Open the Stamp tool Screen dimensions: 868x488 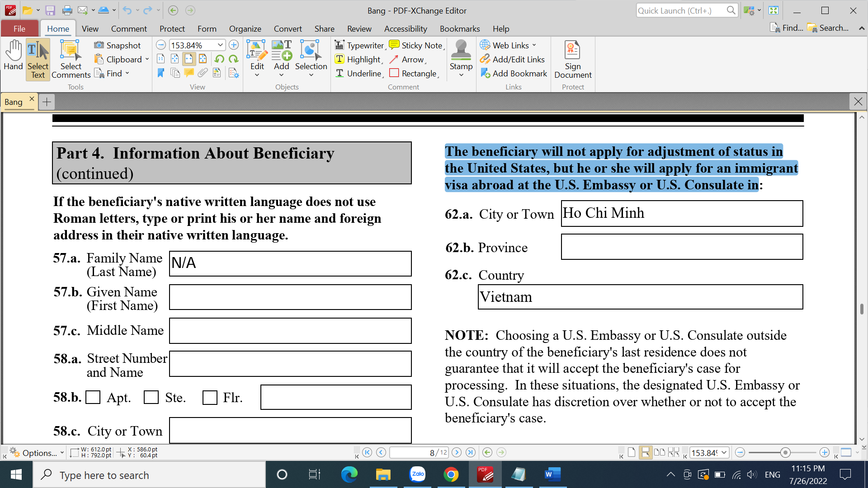[x=461, y=58]
